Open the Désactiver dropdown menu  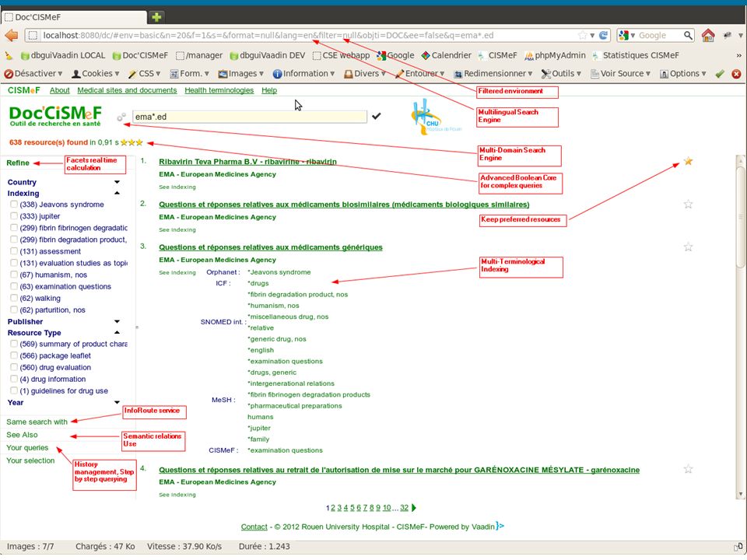[x=33, y=74]
